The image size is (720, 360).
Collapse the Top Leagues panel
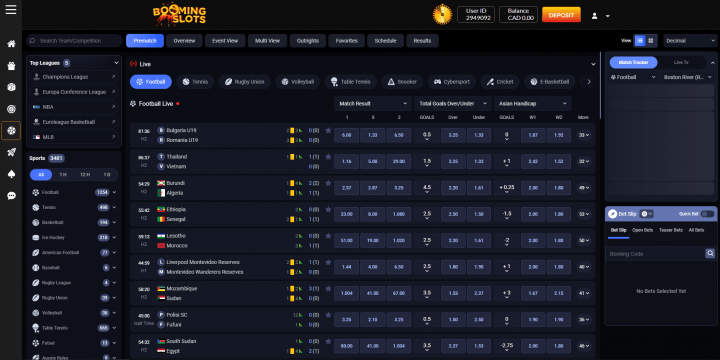coord(116,63)
